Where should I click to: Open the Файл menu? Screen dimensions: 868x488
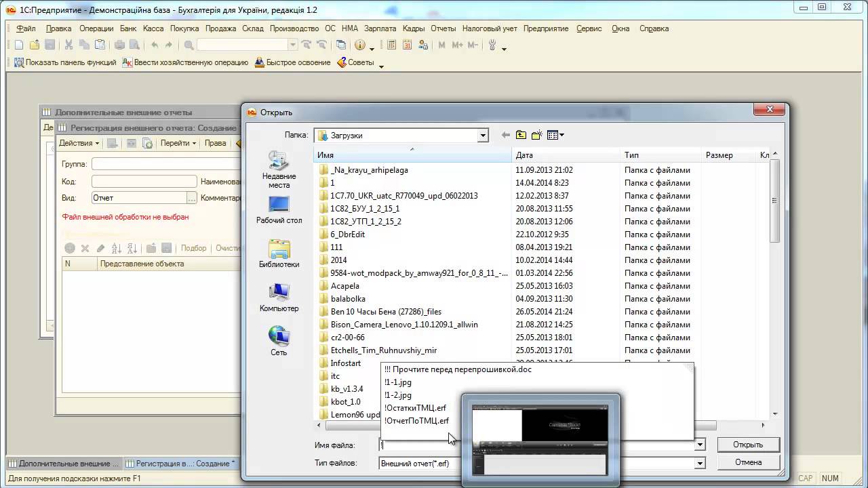click(26, 28)
